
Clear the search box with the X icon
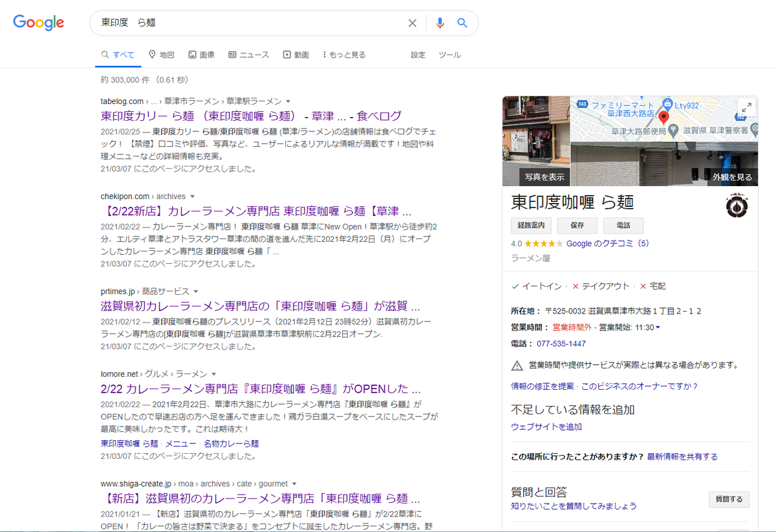point(412,23)
